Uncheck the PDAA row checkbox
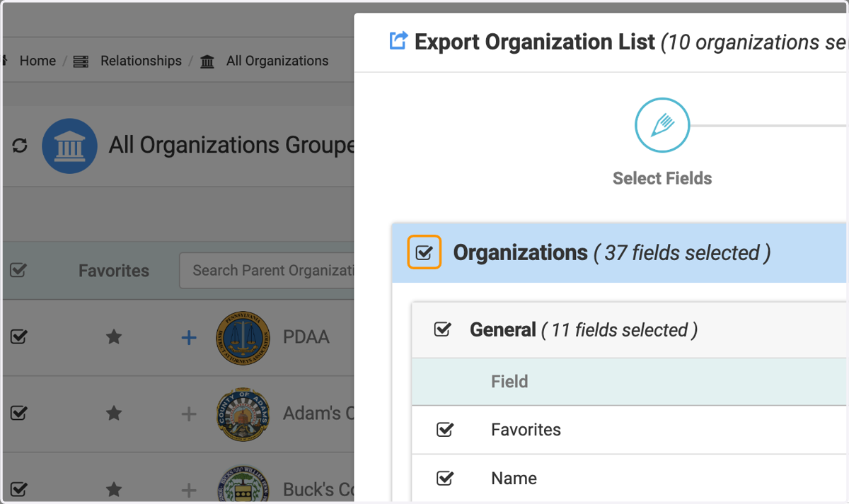 (18, 337)
